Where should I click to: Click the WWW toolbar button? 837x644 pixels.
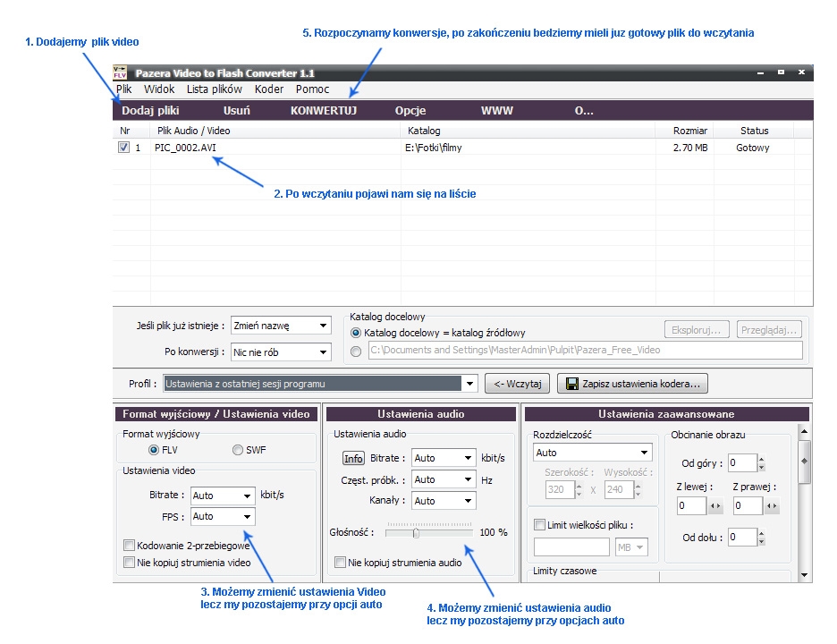[x=497, y=111]
